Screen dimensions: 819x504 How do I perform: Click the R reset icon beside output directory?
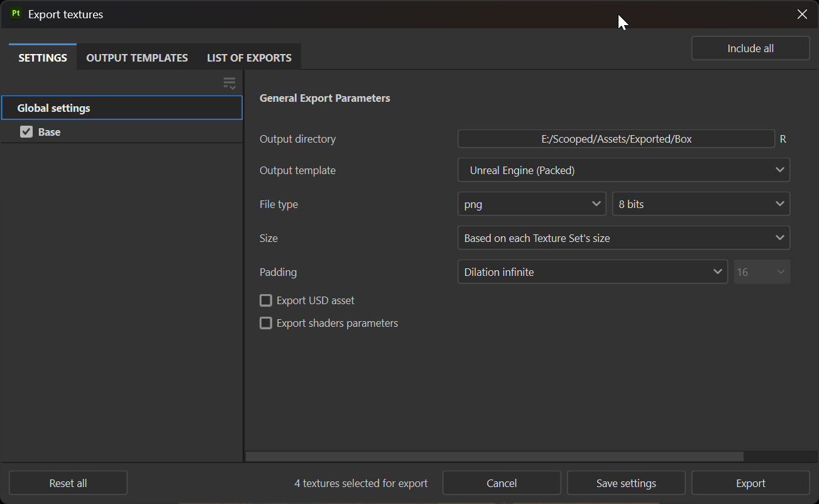pyautogui.click(x=783, y=139)
